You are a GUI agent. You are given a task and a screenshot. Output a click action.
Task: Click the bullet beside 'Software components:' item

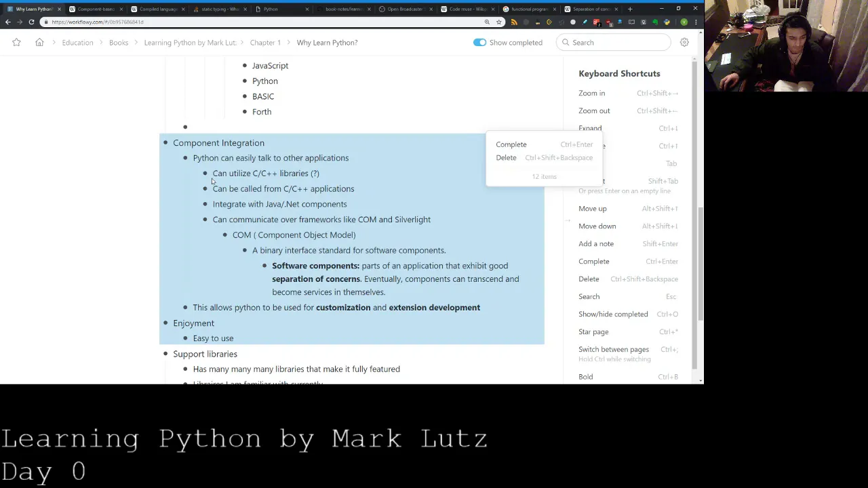(x=264, y=266)
